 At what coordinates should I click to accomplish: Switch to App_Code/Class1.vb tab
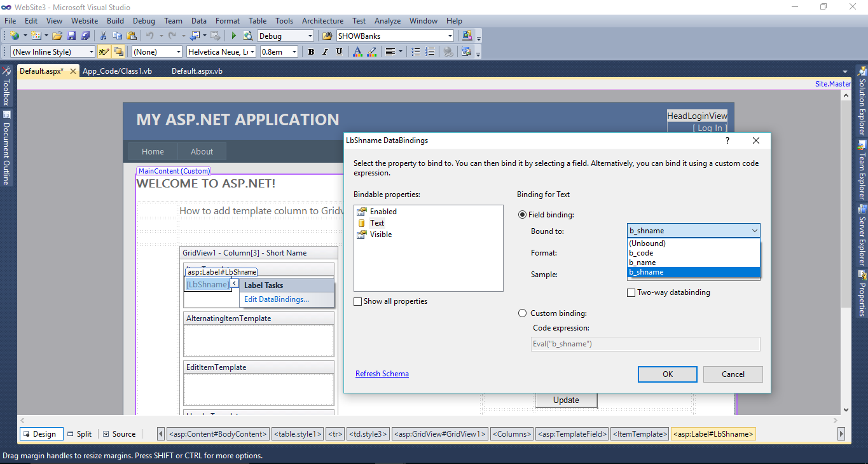coord(117,71)
